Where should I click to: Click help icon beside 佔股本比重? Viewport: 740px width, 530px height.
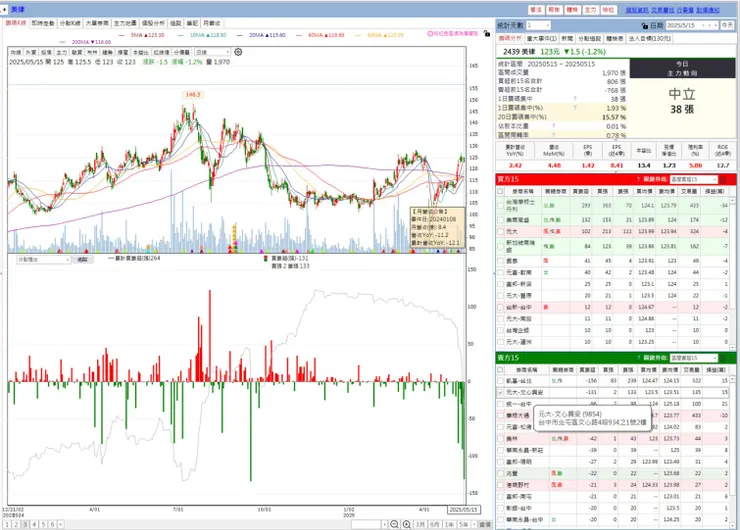[554, 126]
